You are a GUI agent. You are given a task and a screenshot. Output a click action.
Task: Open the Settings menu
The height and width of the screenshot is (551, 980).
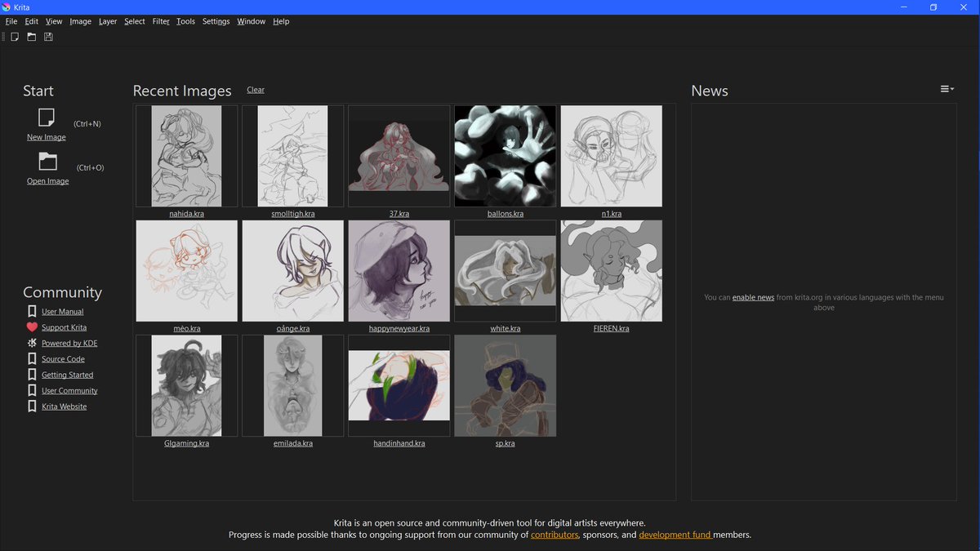coord(216,21)
